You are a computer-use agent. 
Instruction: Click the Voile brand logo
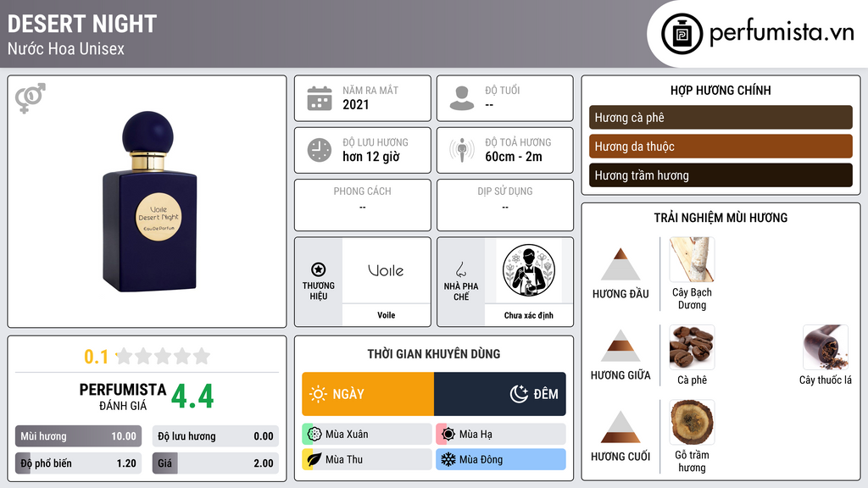tap(386, 270)
